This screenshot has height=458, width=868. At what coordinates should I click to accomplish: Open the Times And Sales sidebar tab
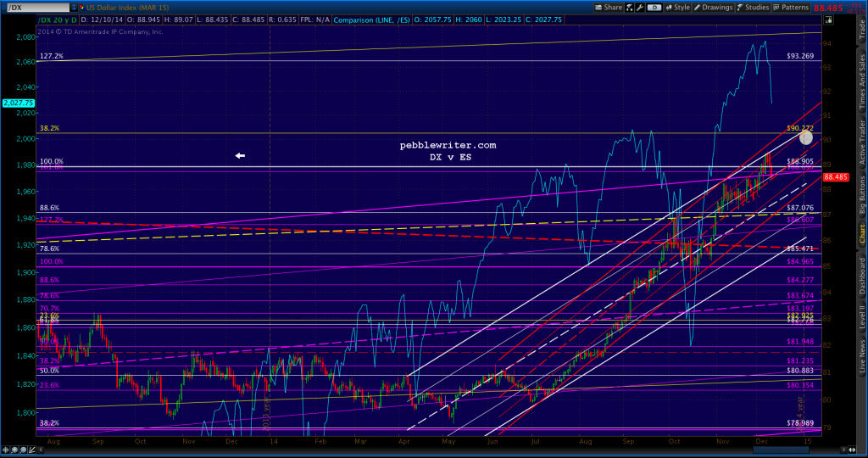(x=862, y=81)
